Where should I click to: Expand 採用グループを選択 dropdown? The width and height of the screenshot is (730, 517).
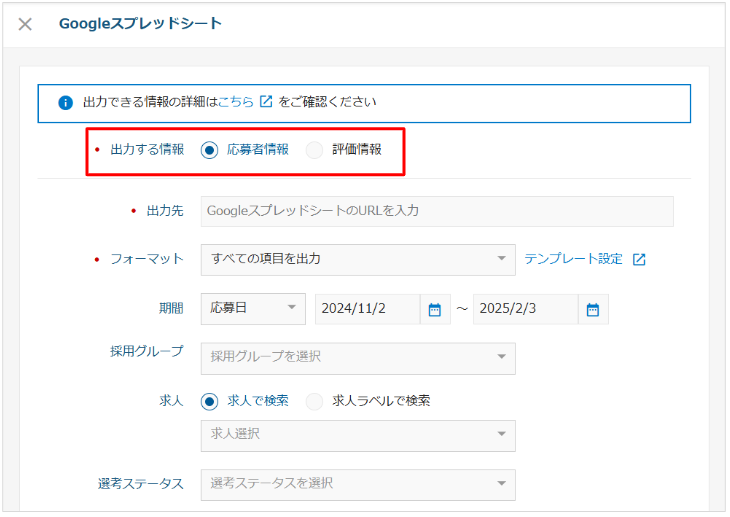coord(358,358)
